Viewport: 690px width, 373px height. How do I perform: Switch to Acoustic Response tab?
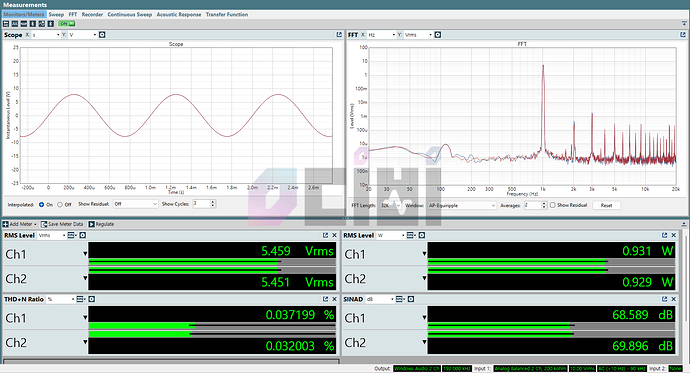(179, 15)
